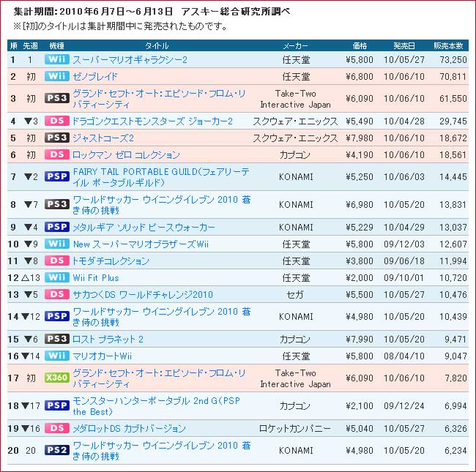This screenshot has width=476, height=472.
Task: Click the X360 icon in the rank 17 row
Action: [x=57, y=378]
